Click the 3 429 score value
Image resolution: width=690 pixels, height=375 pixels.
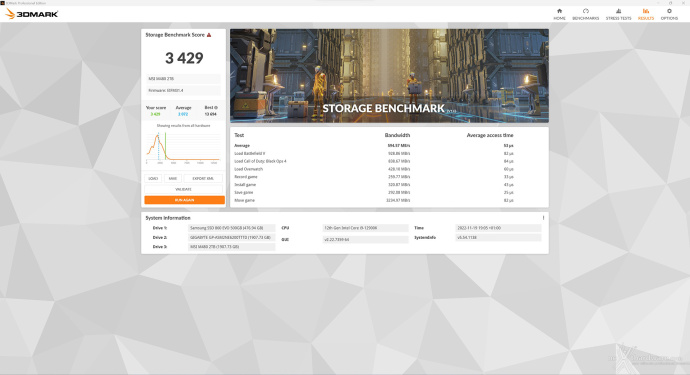tap(184, 58)
